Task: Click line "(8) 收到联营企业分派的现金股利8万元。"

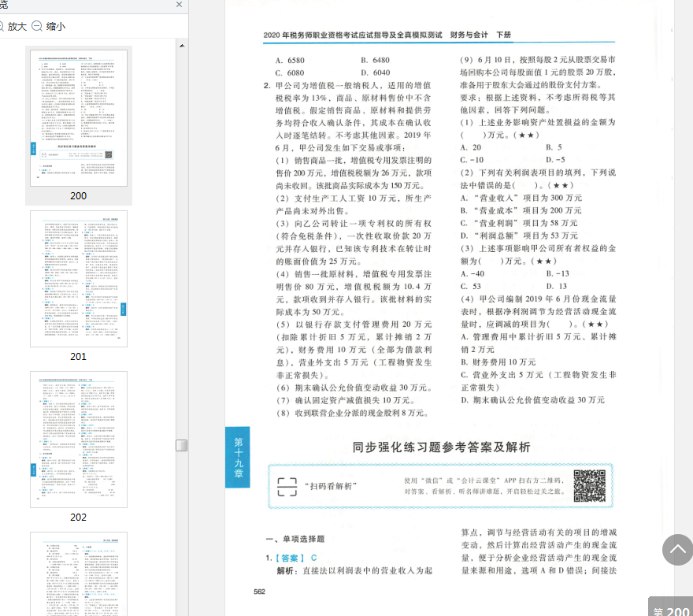Action: pyautogui.click(x=352, y=413)
